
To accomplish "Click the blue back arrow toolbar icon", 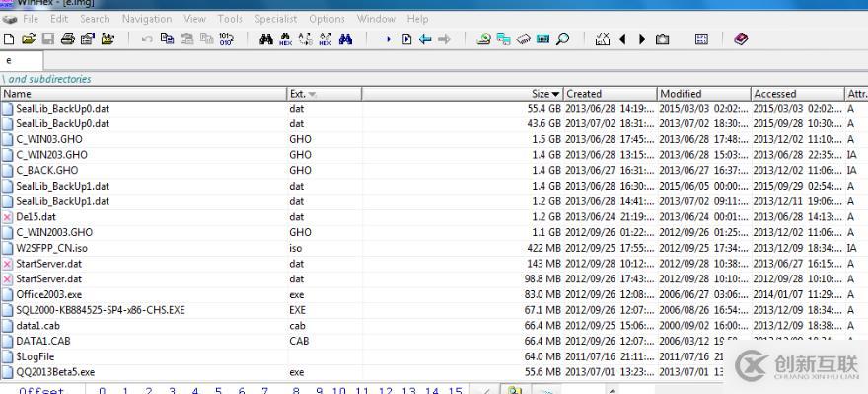I will (x=425, y=39).
